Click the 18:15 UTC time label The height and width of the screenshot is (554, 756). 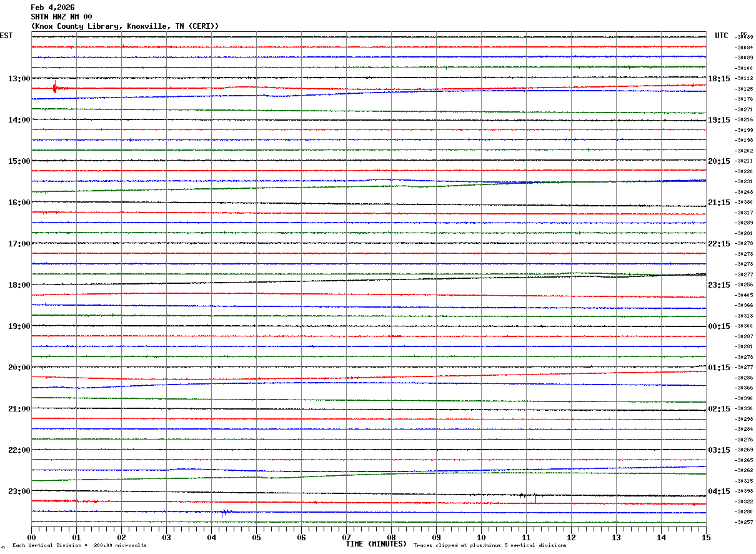(x=719, y=79)
